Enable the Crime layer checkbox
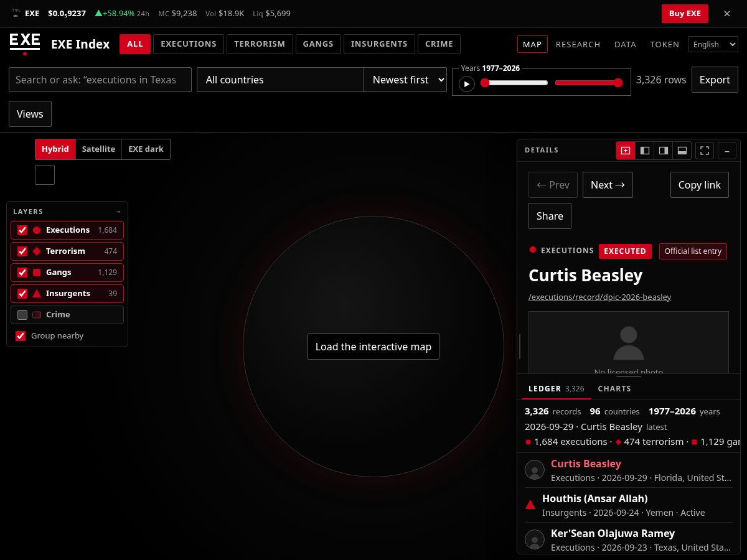The height and width of the screenshot is (560, 747). click(22, 315)
